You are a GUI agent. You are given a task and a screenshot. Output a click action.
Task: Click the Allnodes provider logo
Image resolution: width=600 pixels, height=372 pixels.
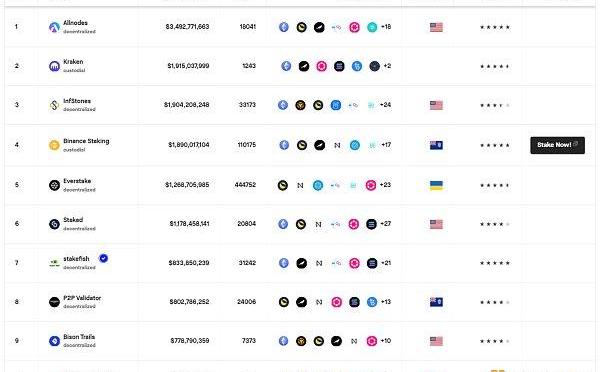click(54, 27)
